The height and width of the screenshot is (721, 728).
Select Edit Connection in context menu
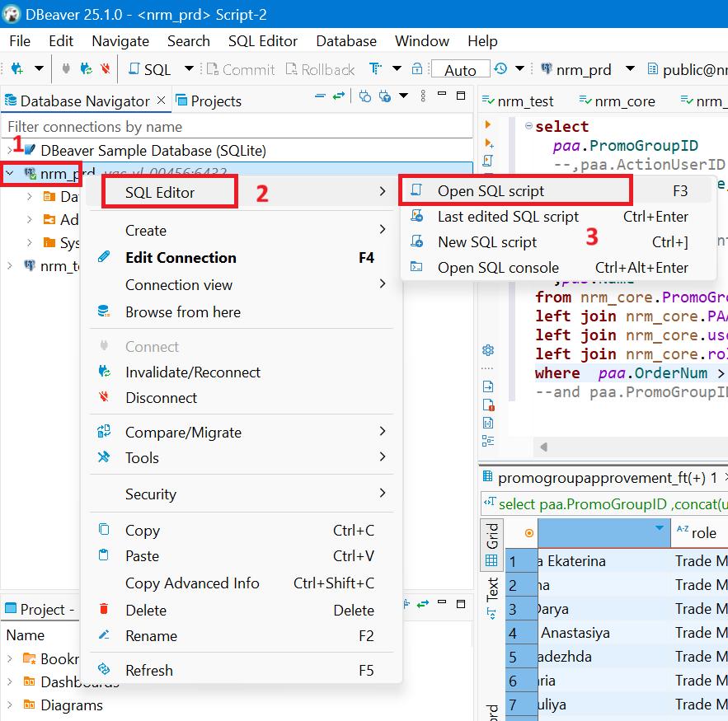pos(241,257)
